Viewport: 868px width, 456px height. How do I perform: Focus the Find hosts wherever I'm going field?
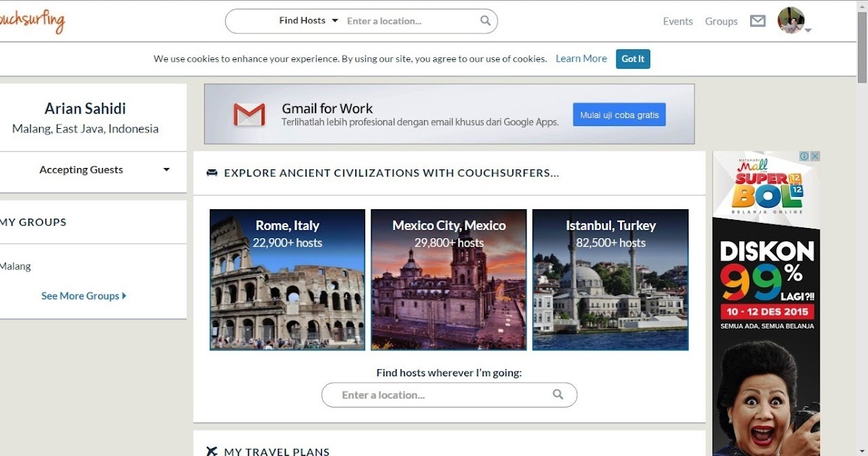pyautogui.click(x=449, y=395)
